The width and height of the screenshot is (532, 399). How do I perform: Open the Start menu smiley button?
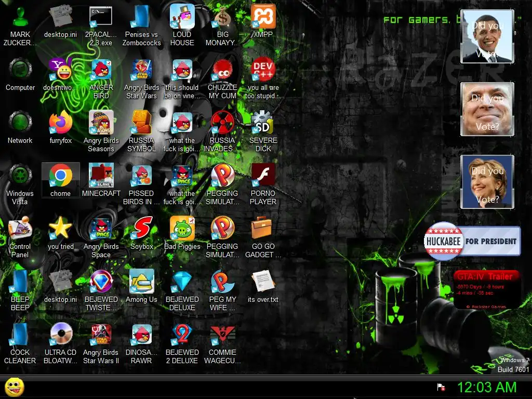pos(14,387)
